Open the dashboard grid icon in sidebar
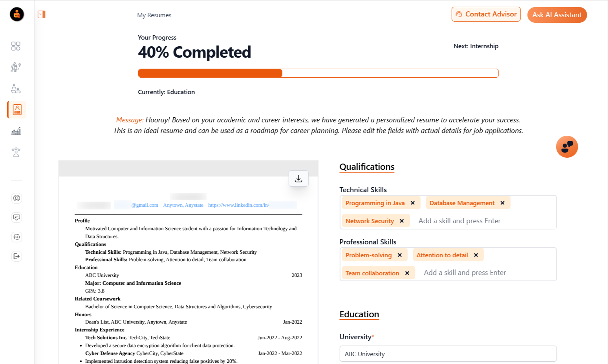The image size is (608, 364). (16, 46)
